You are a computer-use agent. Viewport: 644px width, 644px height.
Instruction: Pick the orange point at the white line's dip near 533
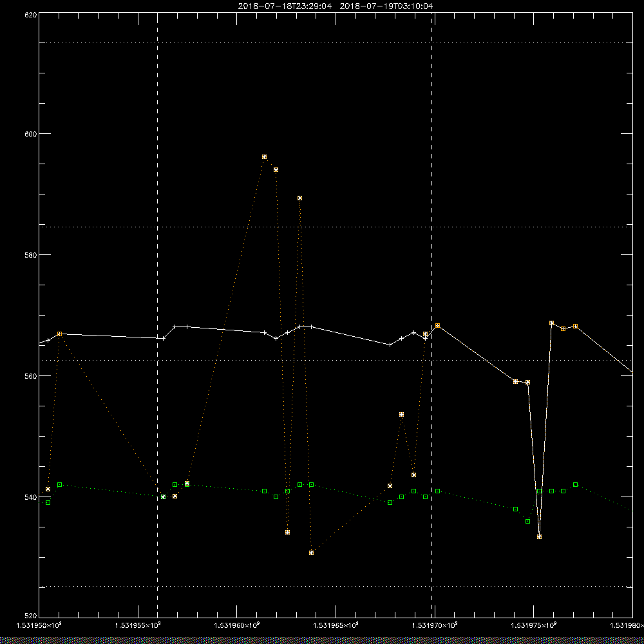click(539, 537)
